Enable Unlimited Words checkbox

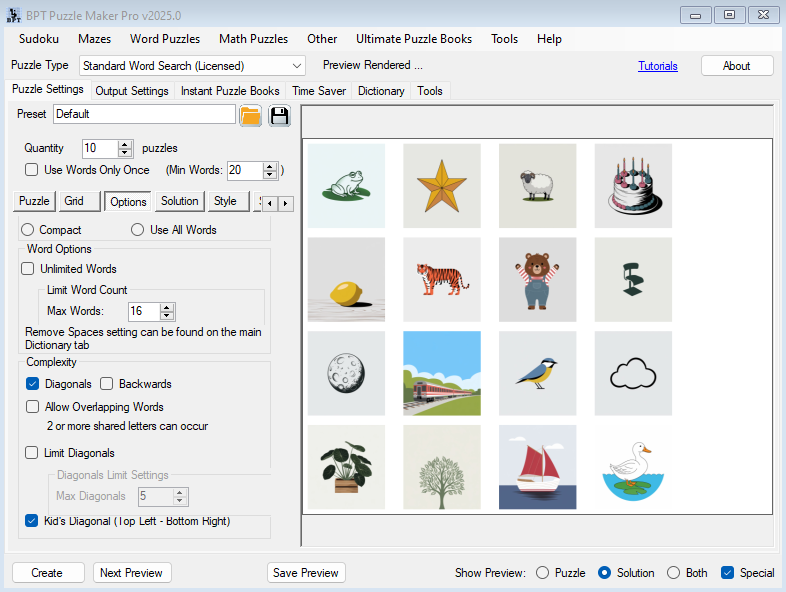(28, 269)
